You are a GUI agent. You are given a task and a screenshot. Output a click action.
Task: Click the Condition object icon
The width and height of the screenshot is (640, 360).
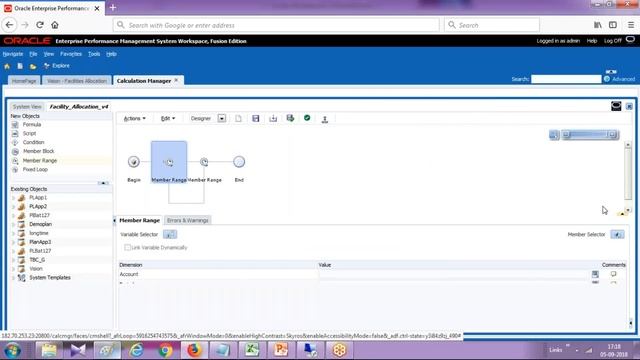pos(15,142)
